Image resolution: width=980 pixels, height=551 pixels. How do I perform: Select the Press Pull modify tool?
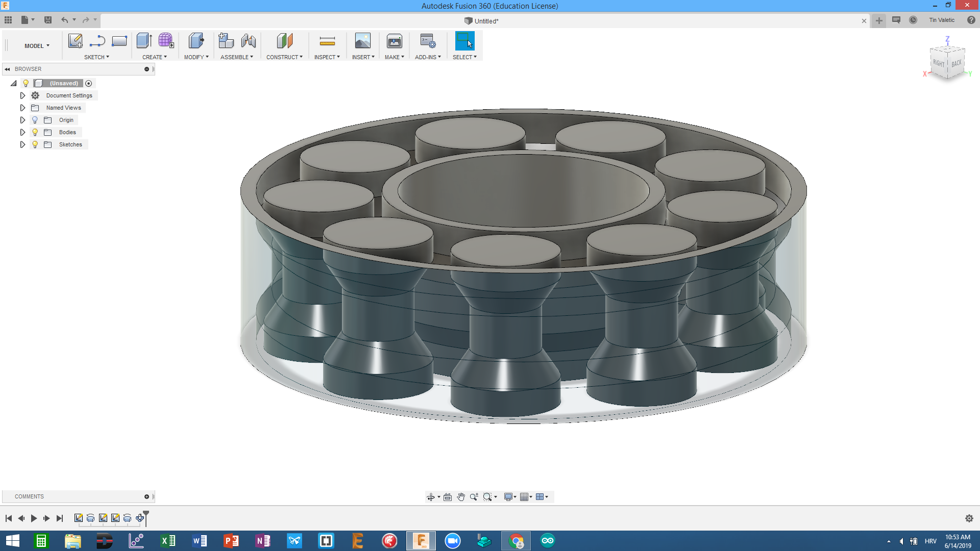coord(196,41)
